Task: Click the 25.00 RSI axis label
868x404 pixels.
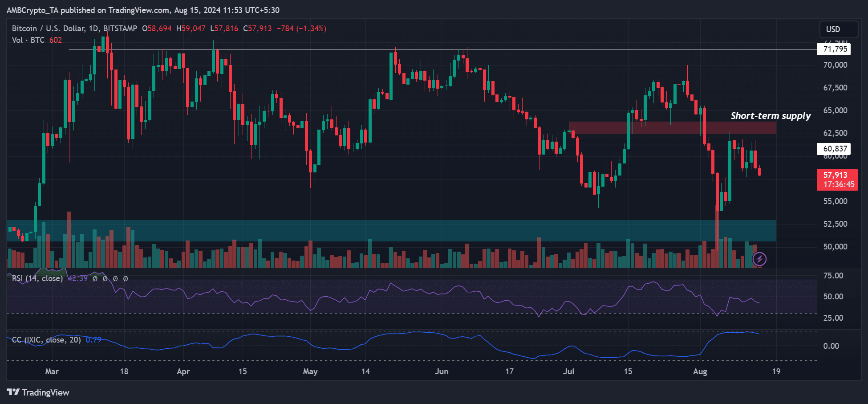Action: (833, 318)
